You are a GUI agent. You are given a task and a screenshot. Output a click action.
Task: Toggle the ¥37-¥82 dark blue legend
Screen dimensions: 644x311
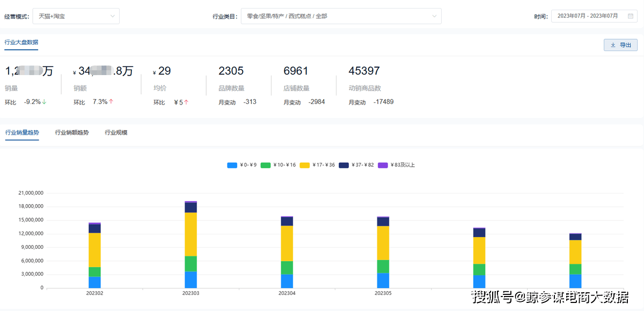[x=356, y=165]
